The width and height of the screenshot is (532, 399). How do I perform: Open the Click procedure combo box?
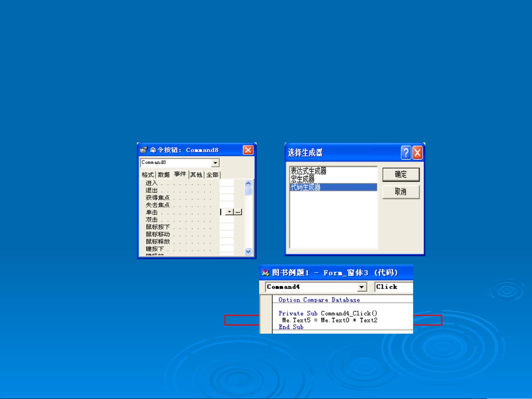(394, 287)
